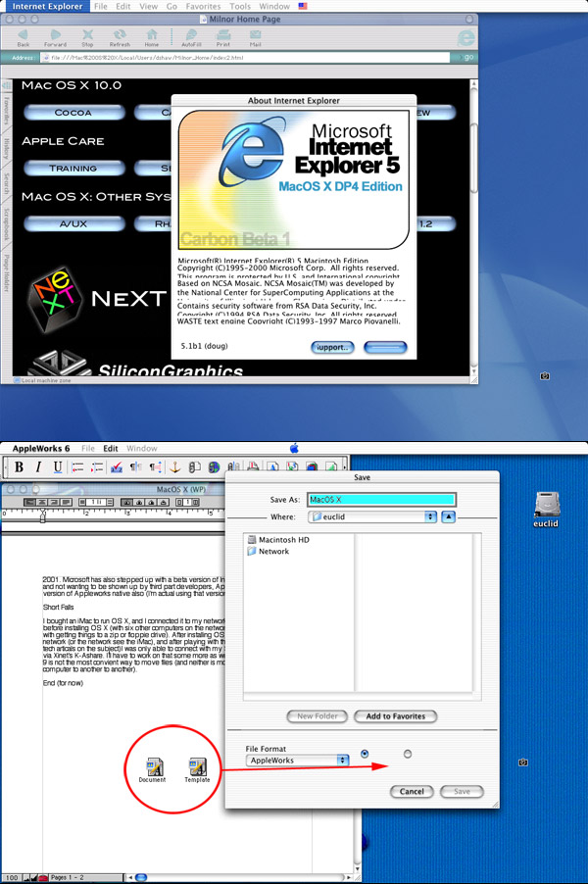
Task: Align text right in the ruler bar
Action: point(55,502)
